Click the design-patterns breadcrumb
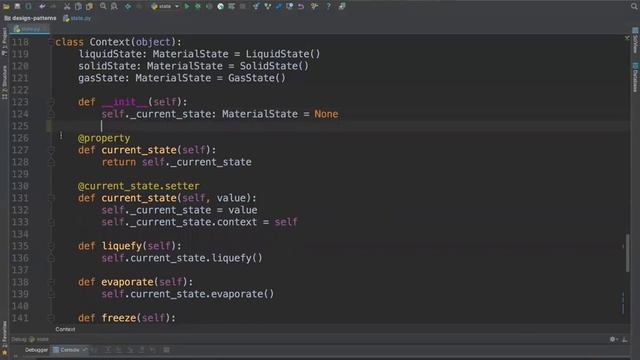The image size is (640, 360). (31, 18)
